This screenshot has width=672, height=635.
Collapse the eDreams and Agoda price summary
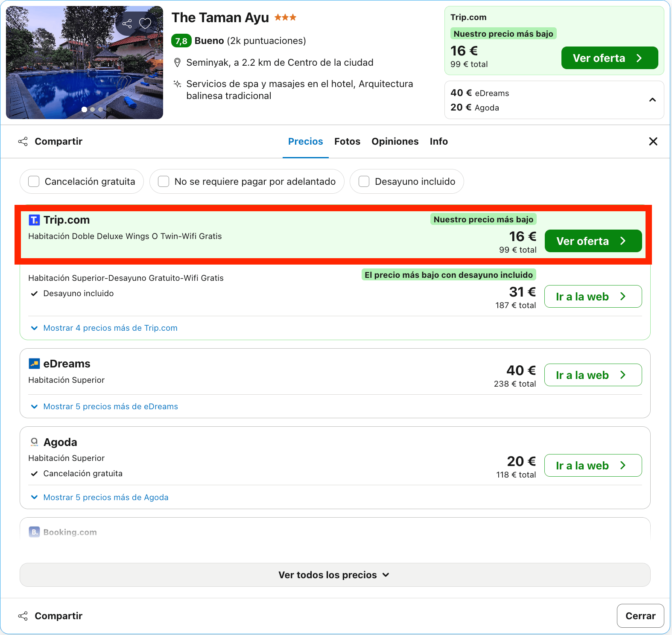coord(652,100)
